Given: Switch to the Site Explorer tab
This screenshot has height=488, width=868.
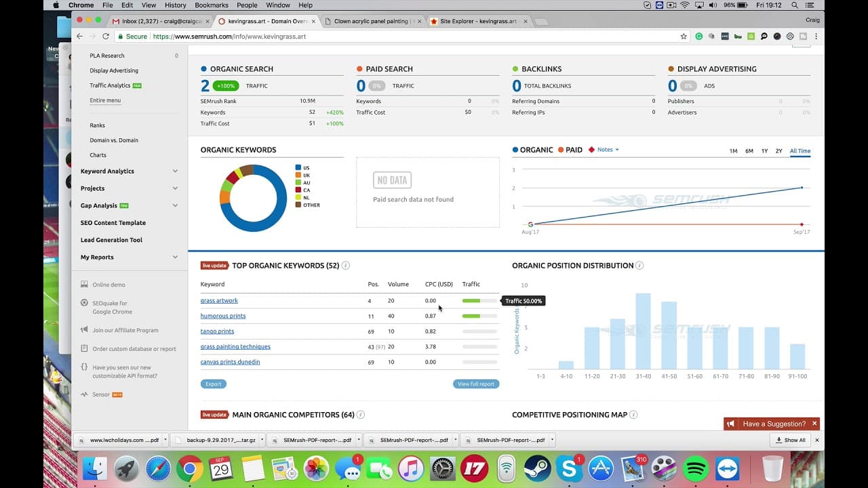Looking at the screenshot, I should tap(478, 21).
